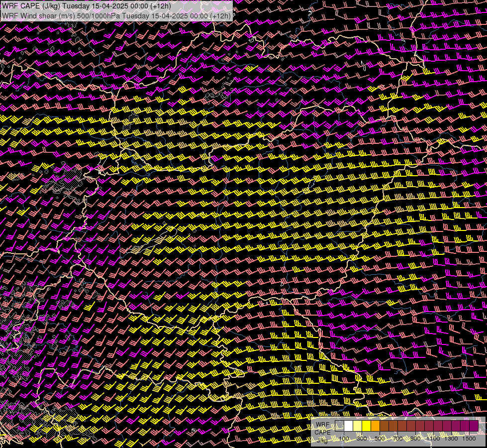487x448 pixels.
Task: Click the legend value 1300
Action: pos(451,439)
